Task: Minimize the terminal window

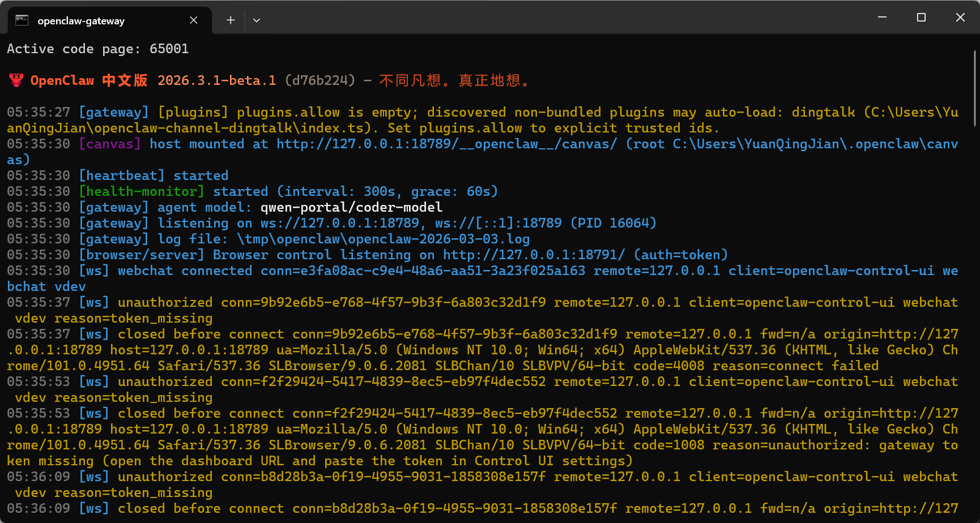Action: 882,17
